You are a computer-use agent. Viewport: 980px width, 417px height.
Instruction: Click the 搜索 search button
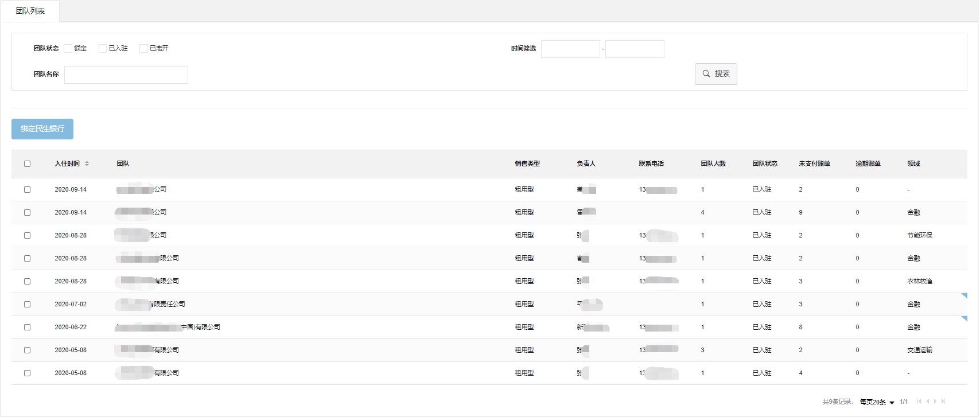click(715, 73)
